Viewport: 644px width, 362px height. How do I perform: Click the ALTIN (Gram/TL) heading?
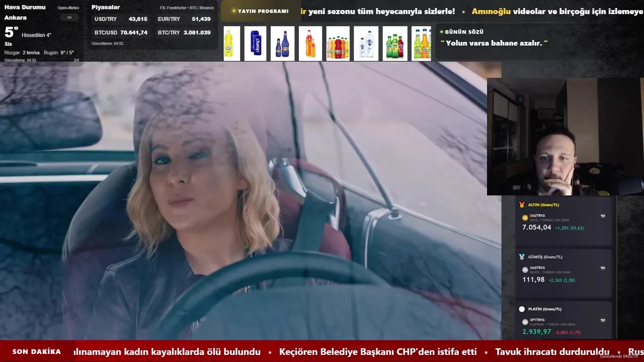[543, 205]
